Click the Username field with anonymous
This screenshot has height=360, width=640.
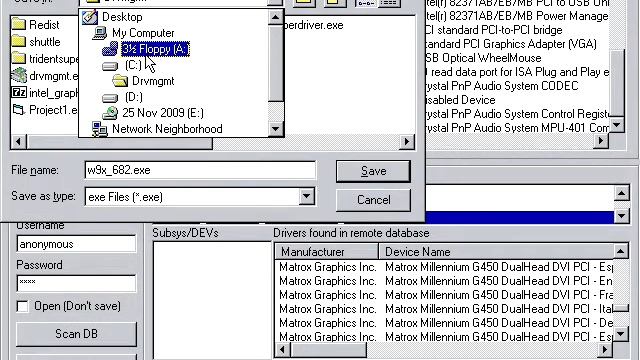[76, 244]
